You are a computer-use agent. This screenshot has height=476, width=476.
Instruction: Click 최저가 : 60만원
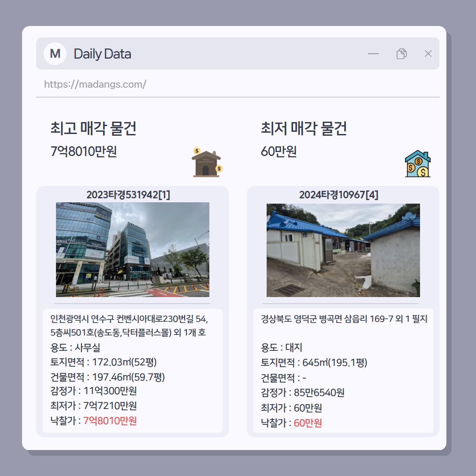pos(291,408)
